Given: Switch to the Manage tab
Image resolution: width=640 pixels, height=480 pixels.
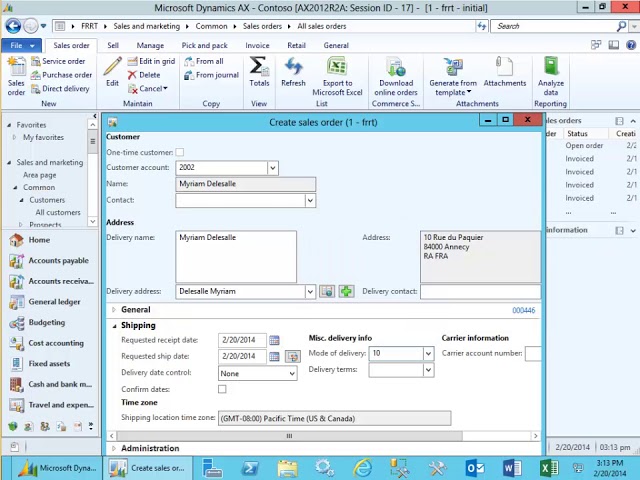Looking at the screenshot, I should click(150, 45).
